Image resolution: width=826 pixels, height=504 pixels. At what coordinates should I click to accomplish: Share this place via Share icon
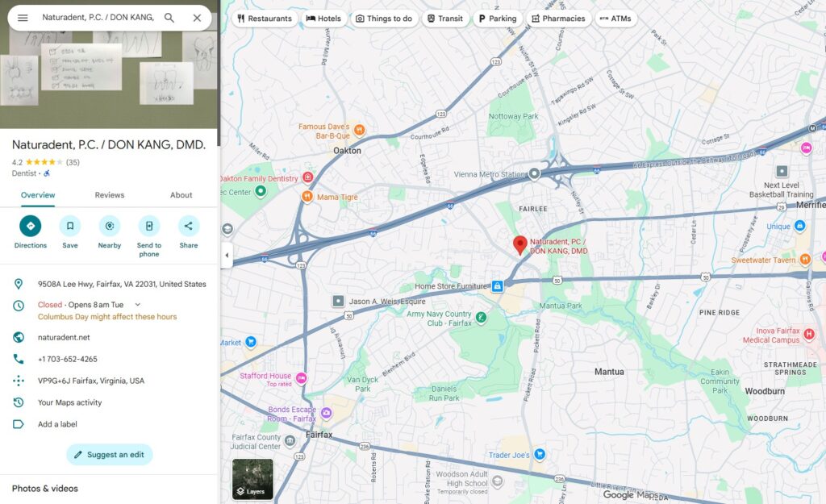click(x=189, y=226)
